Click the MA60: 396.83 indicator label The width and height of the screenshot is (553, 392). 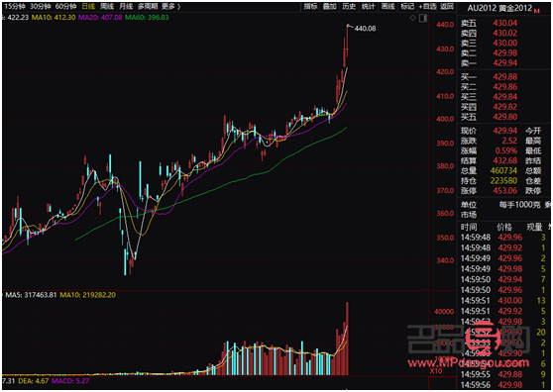pyautogui.click(x=147, y=17)
